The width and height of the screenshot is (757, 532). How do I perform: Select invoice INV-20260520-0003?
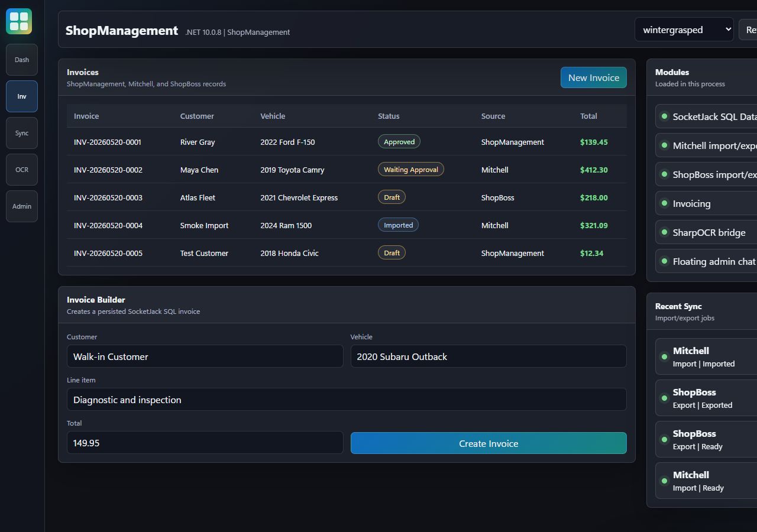(x=347, y=197)
